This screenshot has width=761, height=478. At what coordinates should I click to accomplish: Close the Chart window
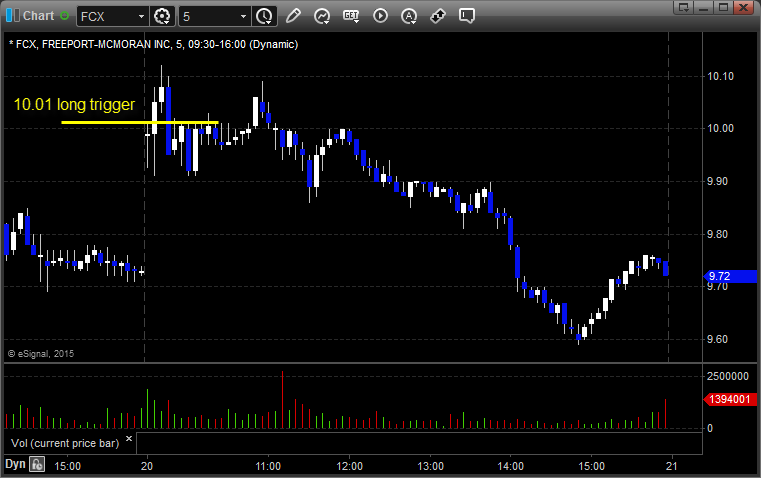743,7
